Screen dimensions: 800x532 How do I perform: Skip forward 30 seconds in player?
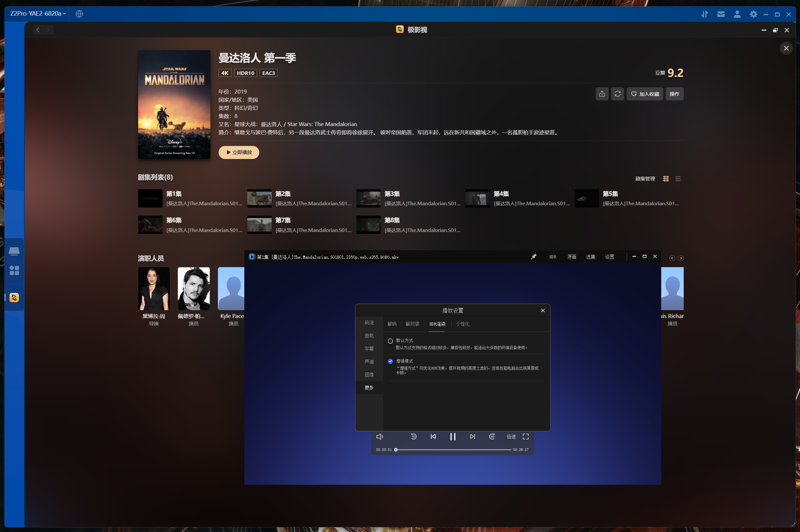pos(492,437)
